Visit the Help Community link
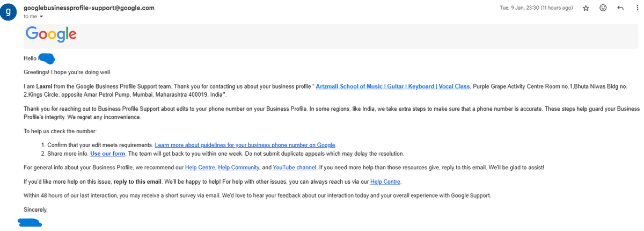The image size is (644, 231). (239, 168)
